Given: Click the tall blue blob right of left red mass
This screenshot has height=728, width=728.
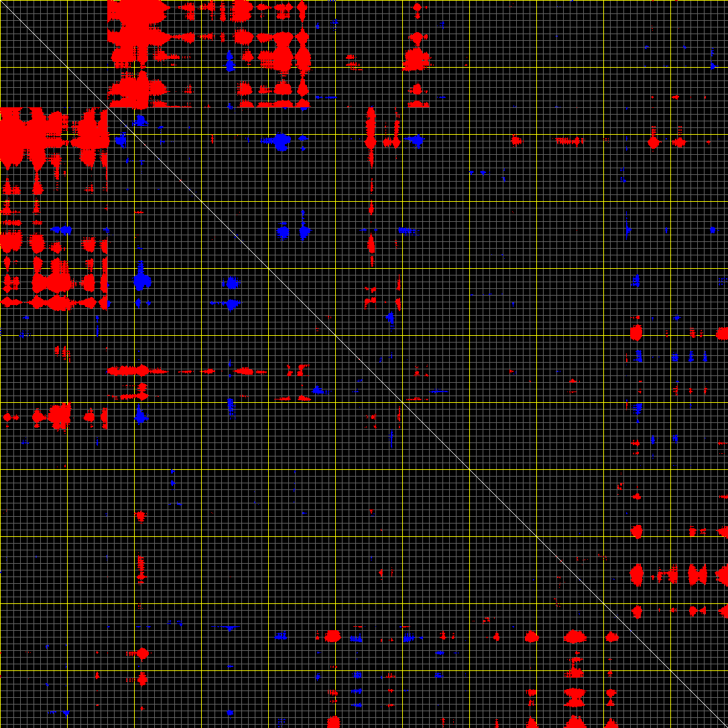Looking at the screenshot, I should 141,280.
